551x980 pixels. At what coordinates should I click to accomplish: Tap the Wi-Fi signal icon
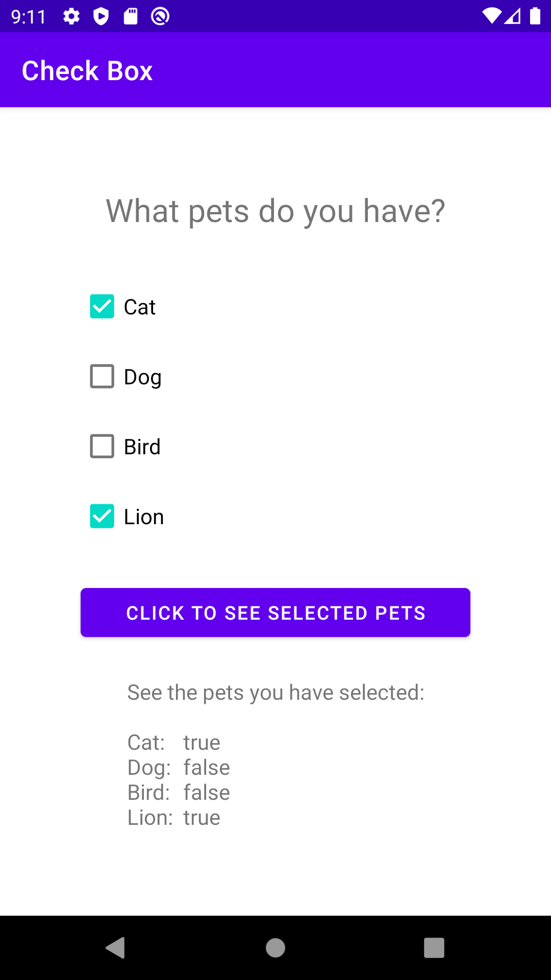click(491, 16)
